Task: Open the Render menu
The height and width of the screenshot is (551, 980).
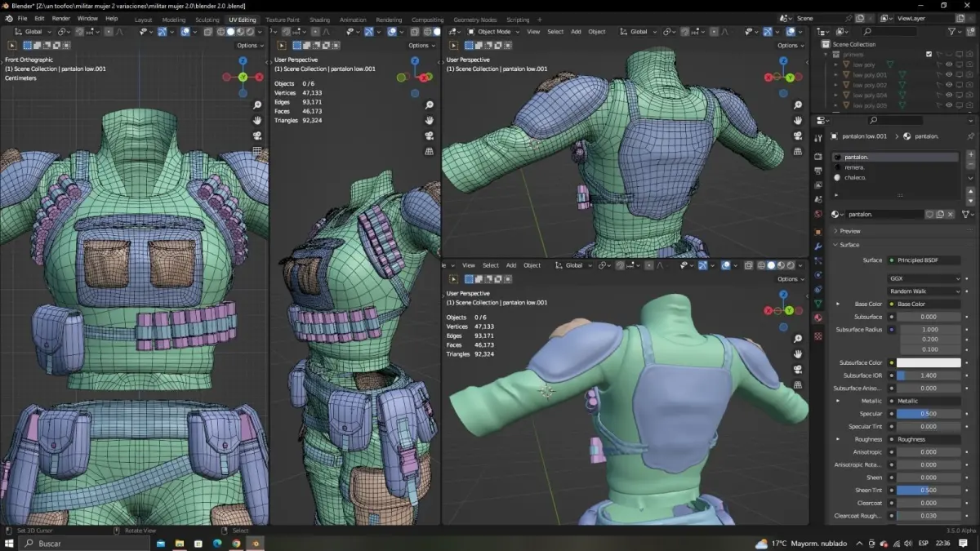Action: (x=60, y=18)
